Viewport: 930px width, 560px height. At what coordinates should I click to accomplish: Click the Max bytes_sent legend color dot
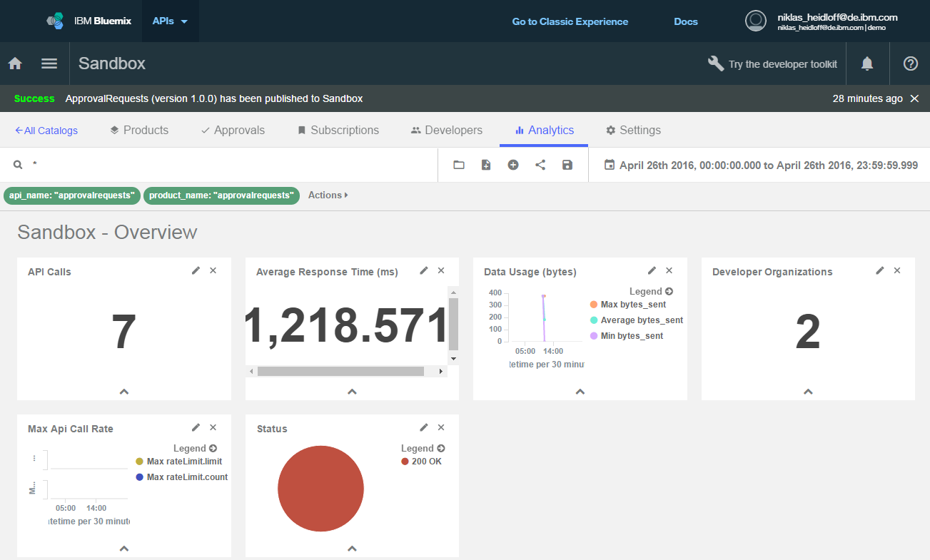[594, 305]
